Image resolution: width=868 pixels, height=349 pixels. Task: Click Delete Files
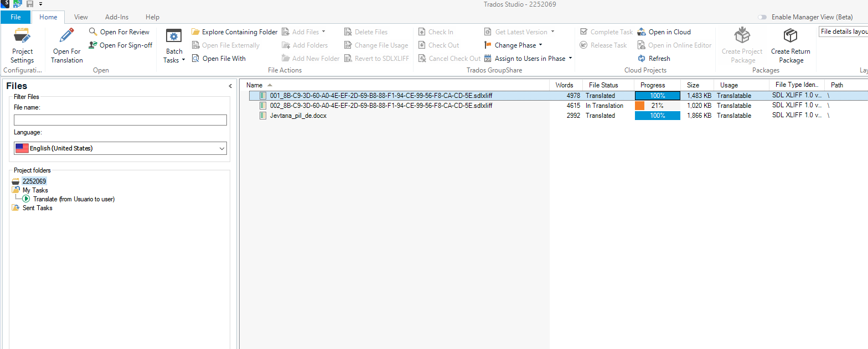tap(365, 32)
